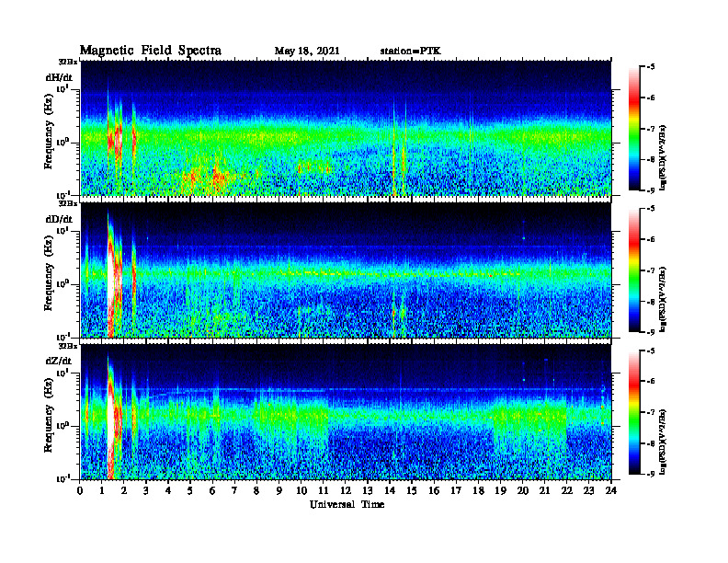This screenshot has width=728, height=563.
Task: Click the dD/dt spectrogram plot area
Action: [346, 270]
